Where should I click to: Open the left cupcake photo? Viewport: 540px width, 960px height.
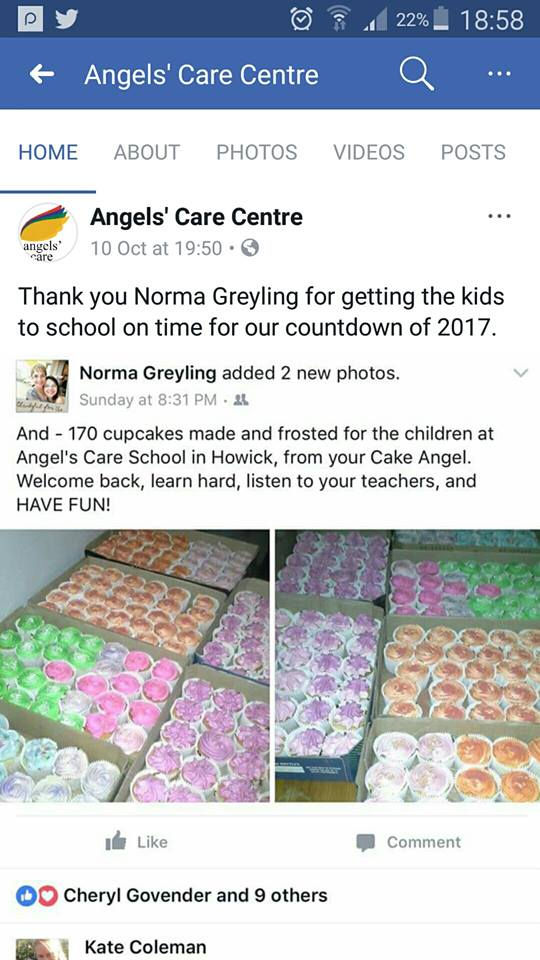point(135,666)
